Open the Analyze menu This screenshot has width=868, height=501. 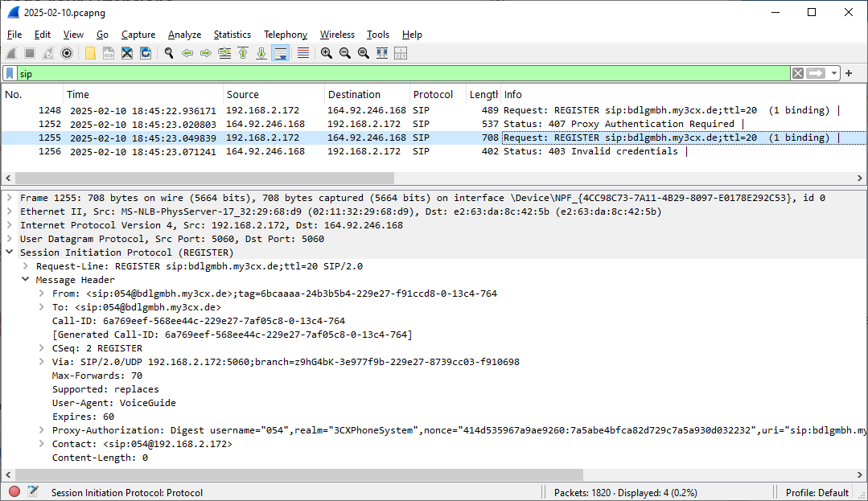(184, 35)
